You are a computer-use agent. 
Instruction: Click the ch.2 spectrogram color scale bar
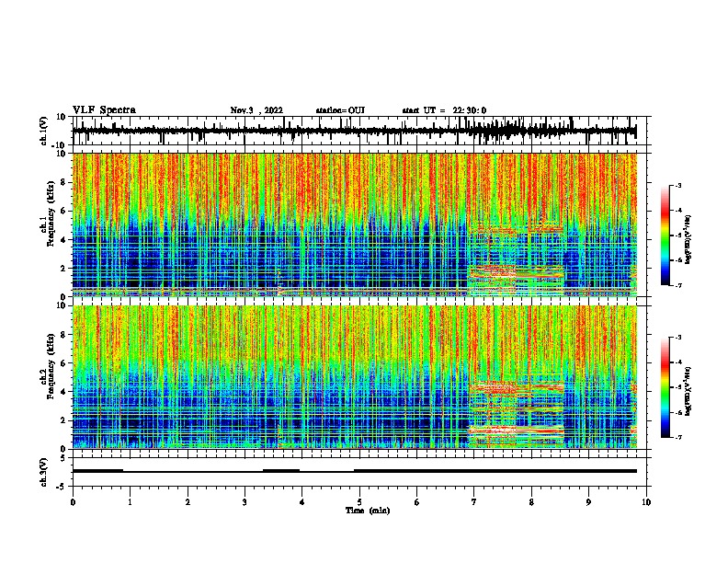click(x=665, y=387)
